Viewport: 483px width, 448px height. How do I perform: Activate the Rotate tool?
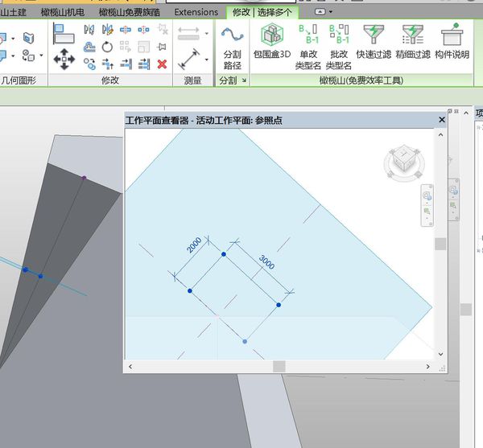coord(107,47)
